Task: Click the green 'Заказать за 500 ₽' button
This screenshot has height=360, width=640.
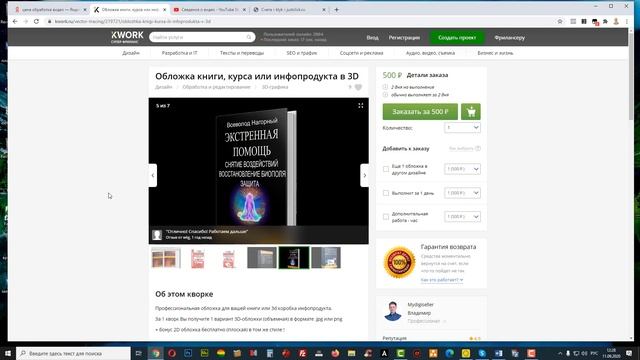Action: click(420, 111)
